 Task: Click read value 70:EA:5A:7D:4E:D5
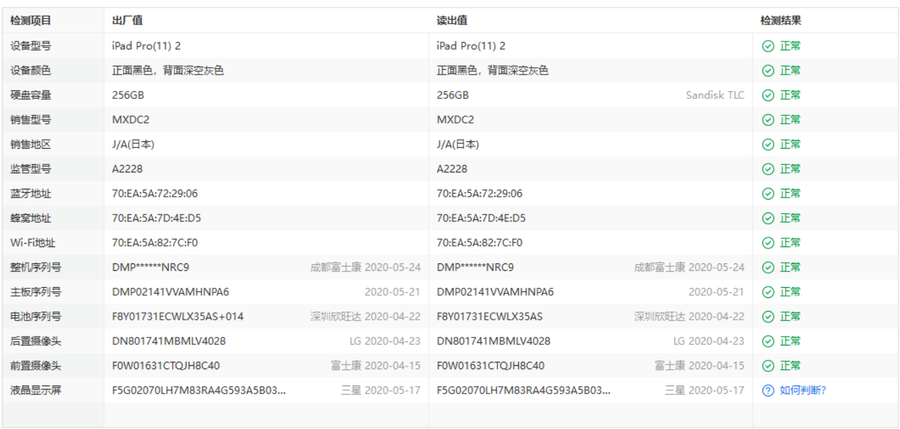click(x=481, y=218)
